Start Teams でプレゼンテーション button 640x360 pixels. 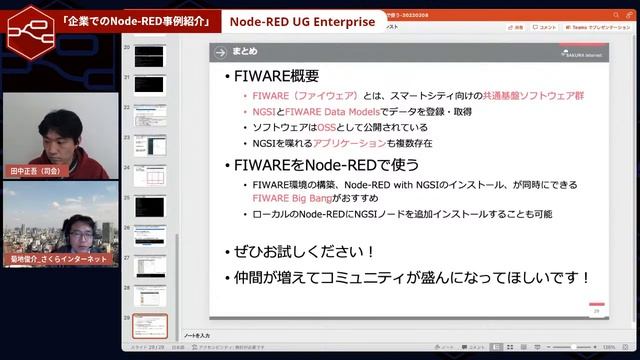point(598,27)
